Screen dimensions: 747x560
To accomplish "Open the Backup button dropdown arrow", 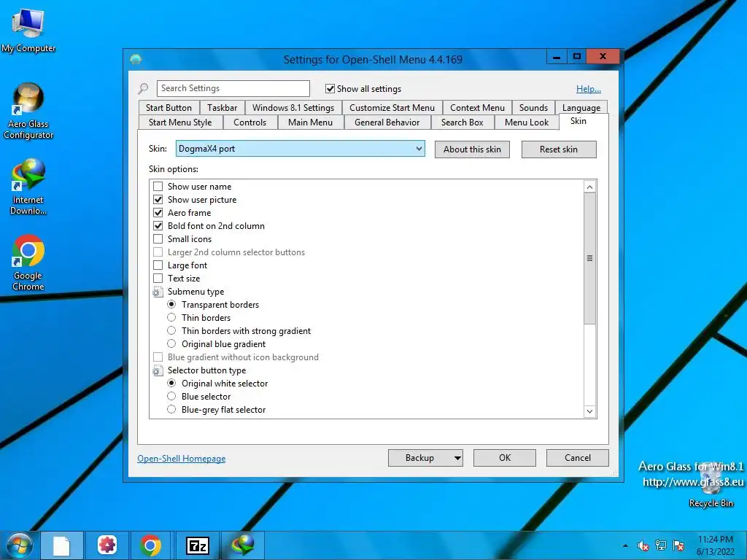I will point(457,458).
